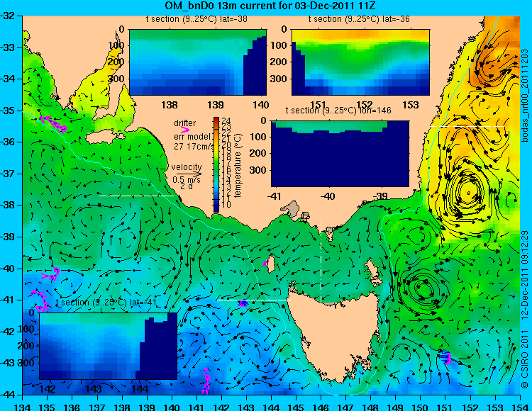Click the large warm eddy near 152E 37.5S
The image size is (532, 411).
[468, 192]
